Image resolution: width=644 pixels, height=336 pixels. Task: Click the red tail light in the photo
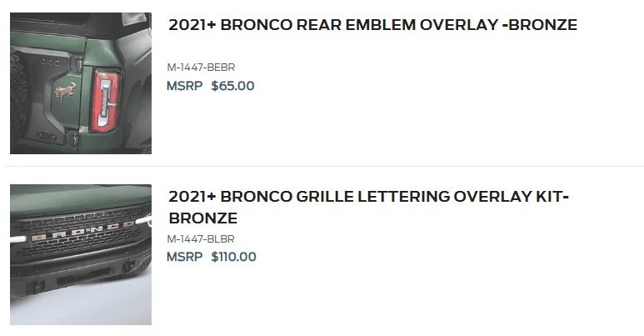coord(106,101)
